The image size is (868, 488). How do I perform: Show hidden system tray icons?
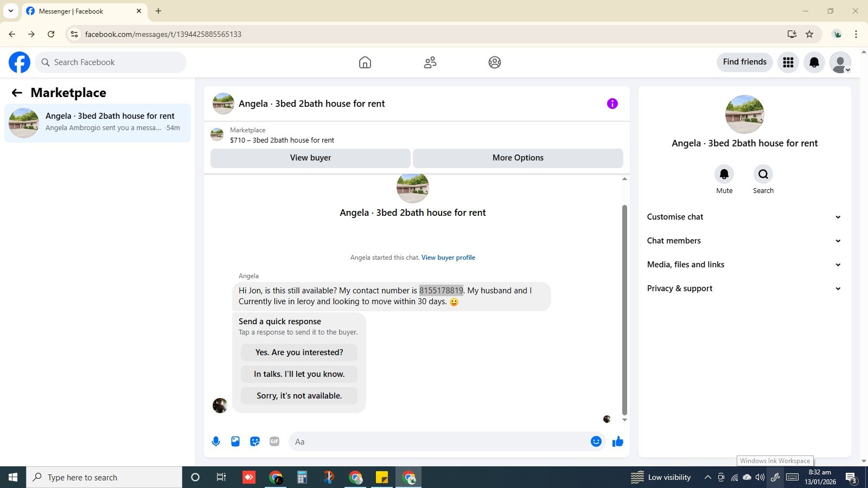tap(707, 477)
